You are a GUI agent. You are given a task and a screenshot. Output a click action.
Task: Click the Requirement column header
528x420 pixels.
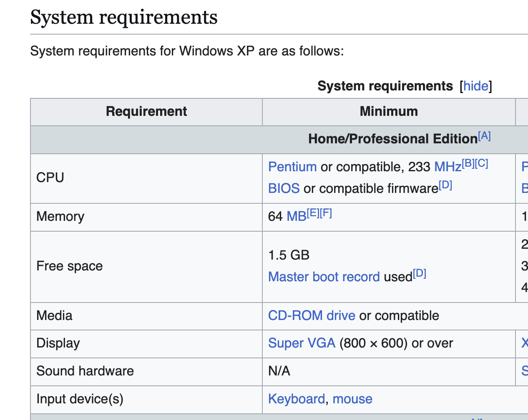(x=146, y=111)
